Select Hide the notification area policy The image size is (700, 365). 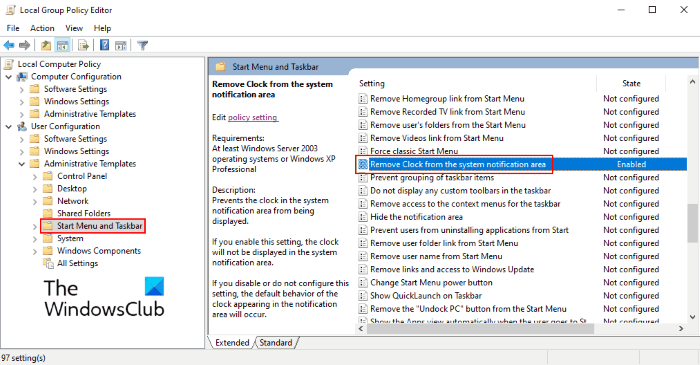click(x=416, y=217)
